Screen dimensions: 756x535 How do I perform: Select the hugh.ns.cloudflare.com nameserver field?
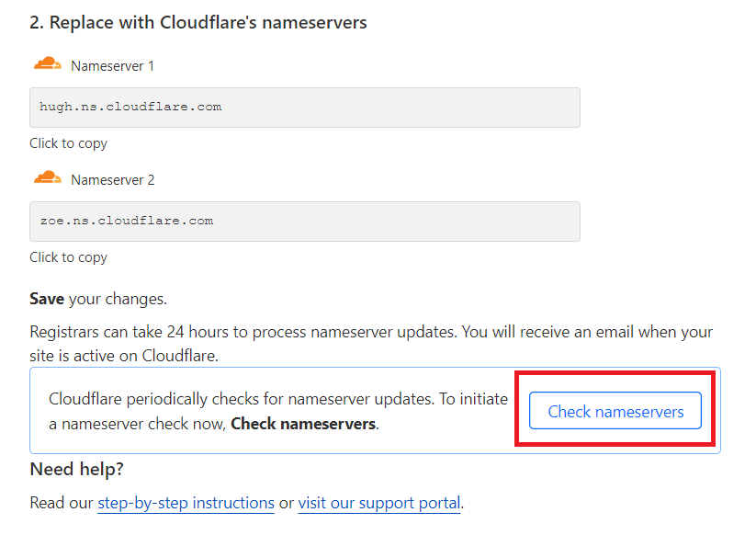304,108
